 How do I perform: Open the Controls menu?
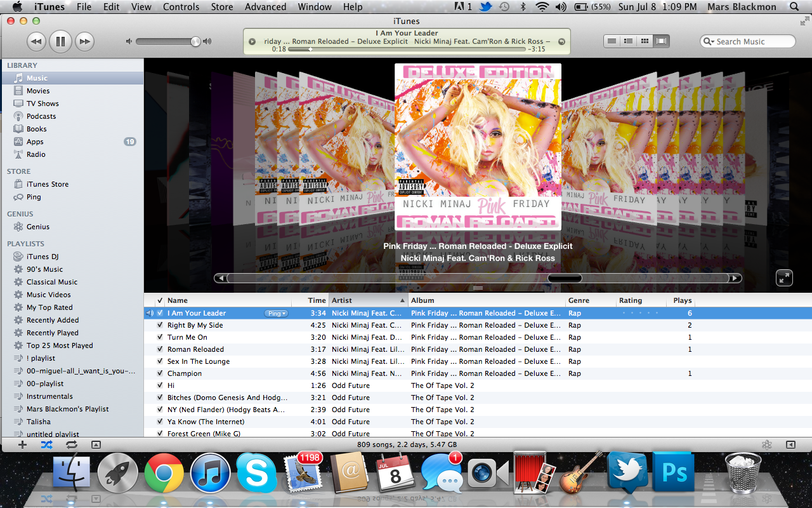[181, 7]
